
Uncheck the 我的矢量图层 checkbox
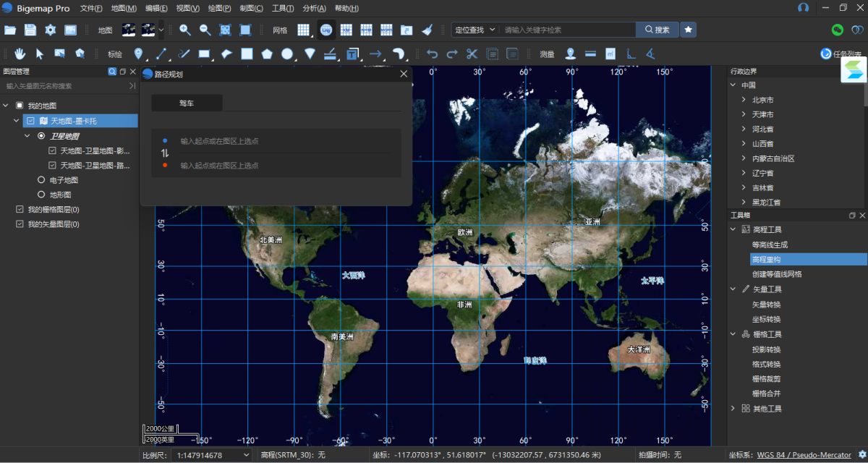point(20,224)
